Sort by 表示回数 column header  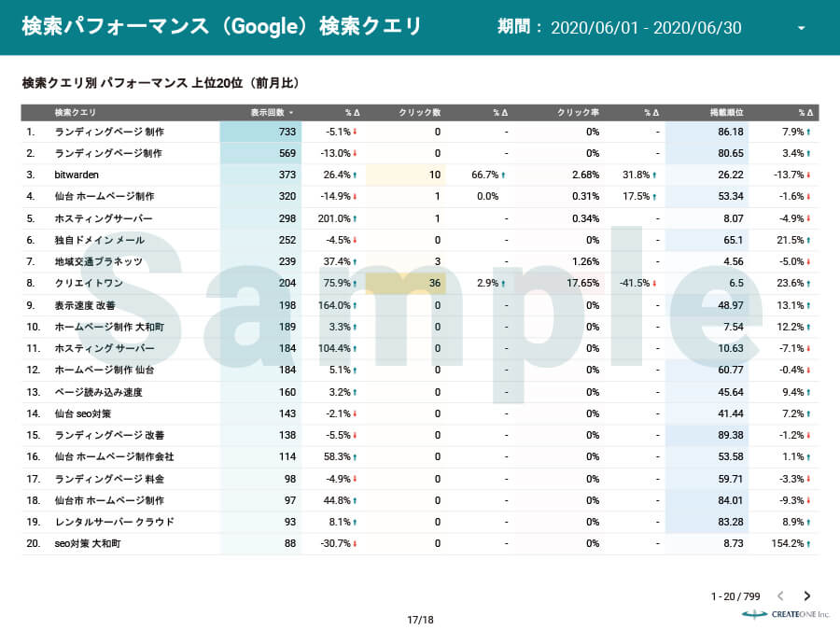pos(271,113)
